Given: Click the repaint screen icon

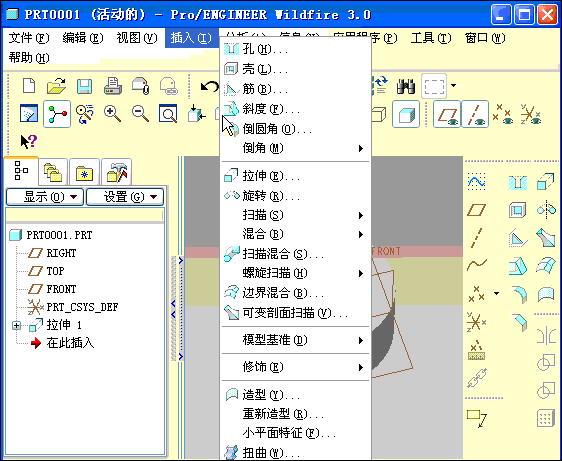Looking at the screenshot, I should tap(29, 113).
